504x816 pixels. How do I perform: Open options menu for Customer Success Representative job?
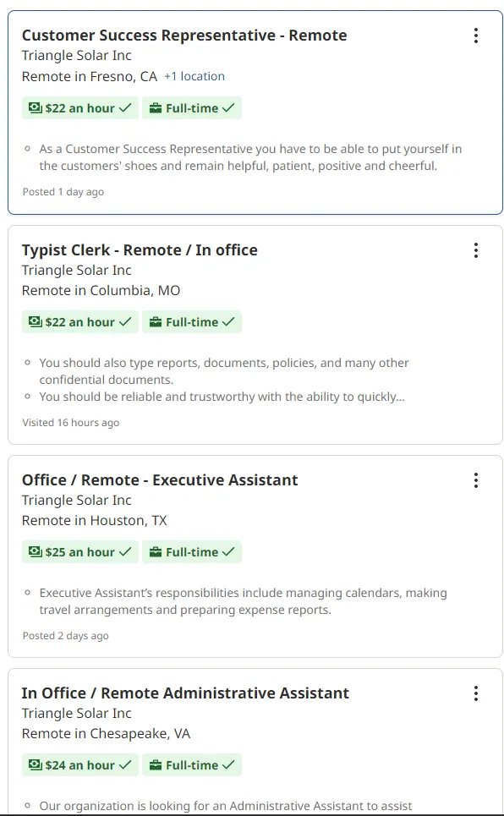tap(475, 36)
